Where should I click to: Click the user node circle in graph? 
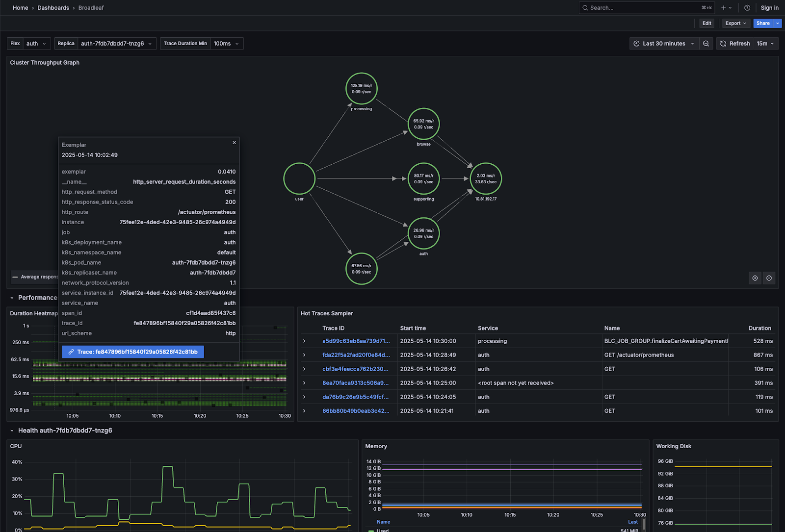click(299, 178)
